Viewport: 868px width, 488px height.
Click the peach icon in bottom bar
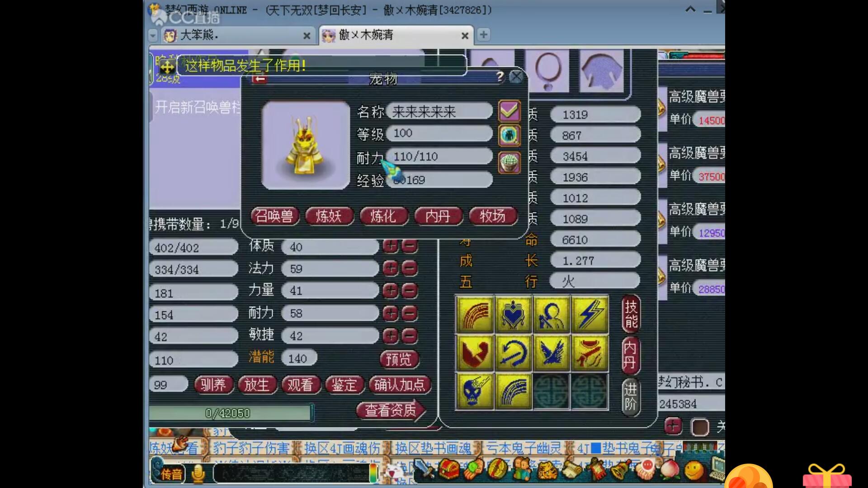coord(670,470)
